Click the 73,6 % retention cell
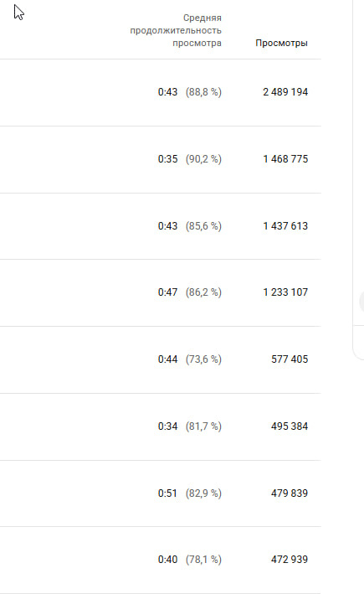Screen dimensions: 364x594 click(203, 359)
